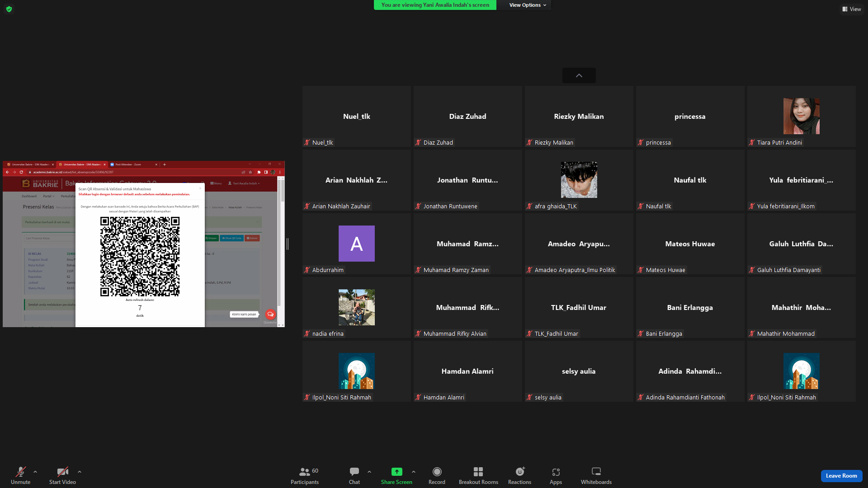Click the Muhamad Ramzy Zaman tile
Screen dimensions: 868x488
467,244
